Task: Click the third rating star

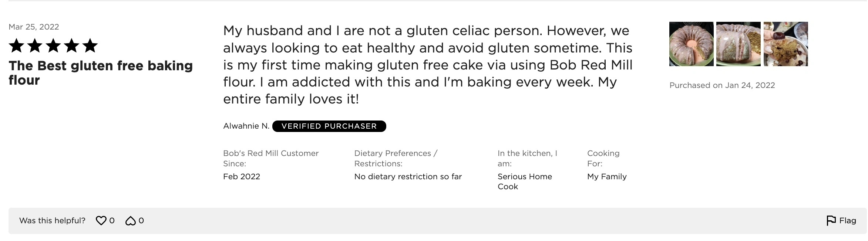Action: pos(53,46)
